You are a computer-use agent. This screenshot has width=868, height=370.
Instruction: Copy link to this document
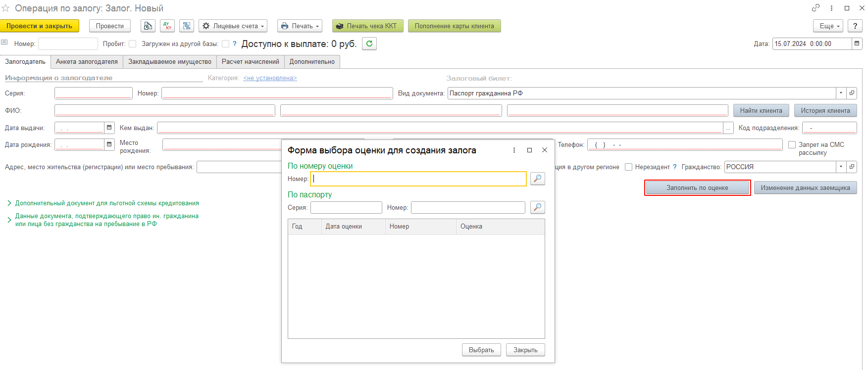(816, 8)
